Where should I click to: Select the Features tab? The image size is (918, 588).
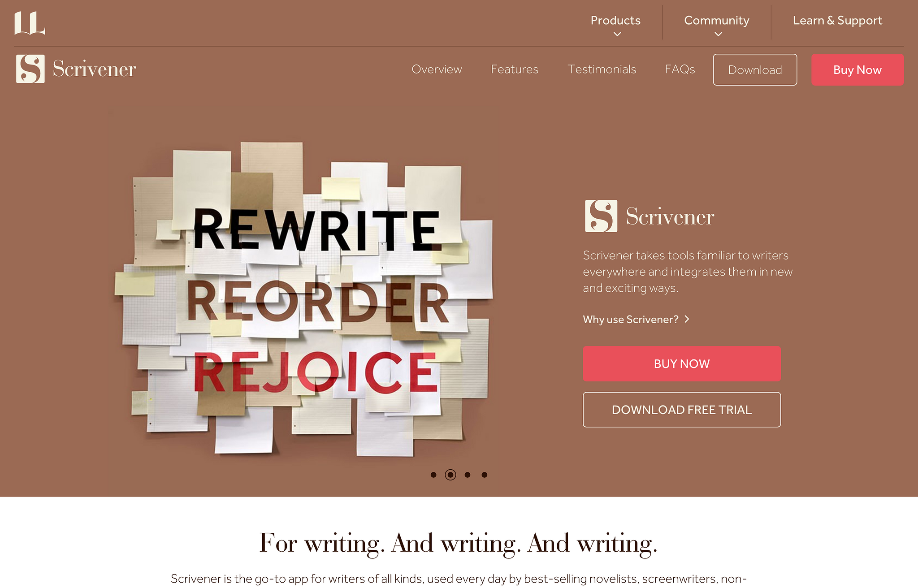click(x=514, y=69)
